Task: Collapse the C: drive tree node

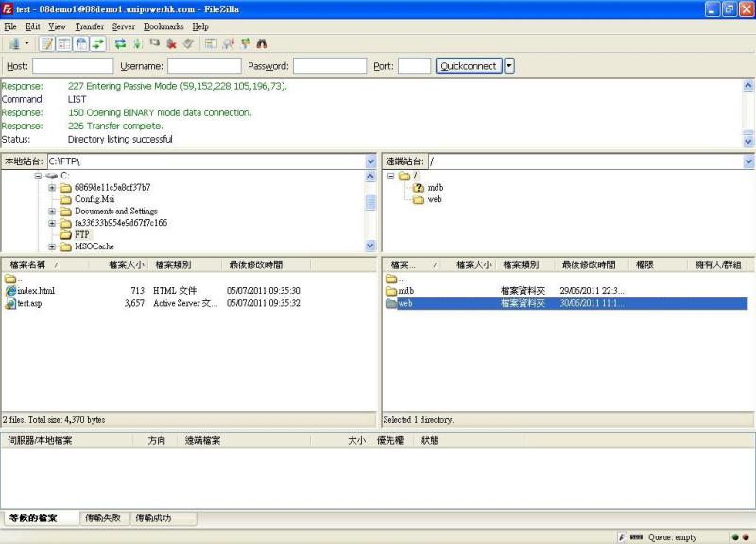Action: point(38,176)
